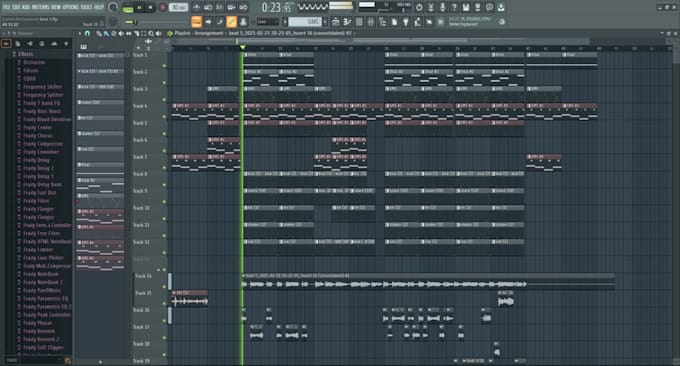Open the OPTIONS menu
Image resolution: width=680 pixels, height=366 pixels.
pos(71,7)
